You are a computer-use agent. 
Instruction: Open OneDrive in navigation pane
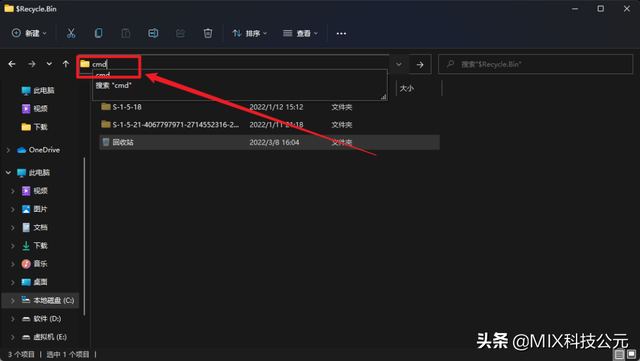pyautogui.click(x=39, y=150)
